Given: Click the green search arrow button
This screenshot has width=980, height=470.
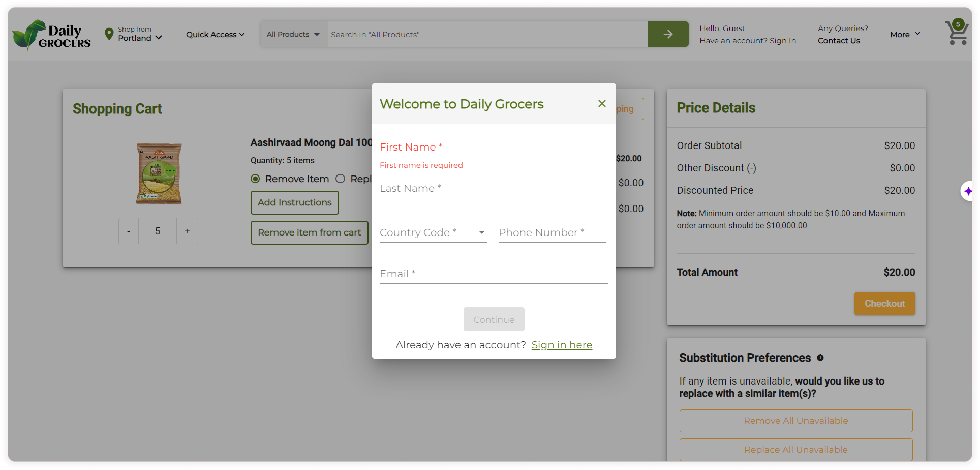Looking at the screenshot, I should [668, 34].
